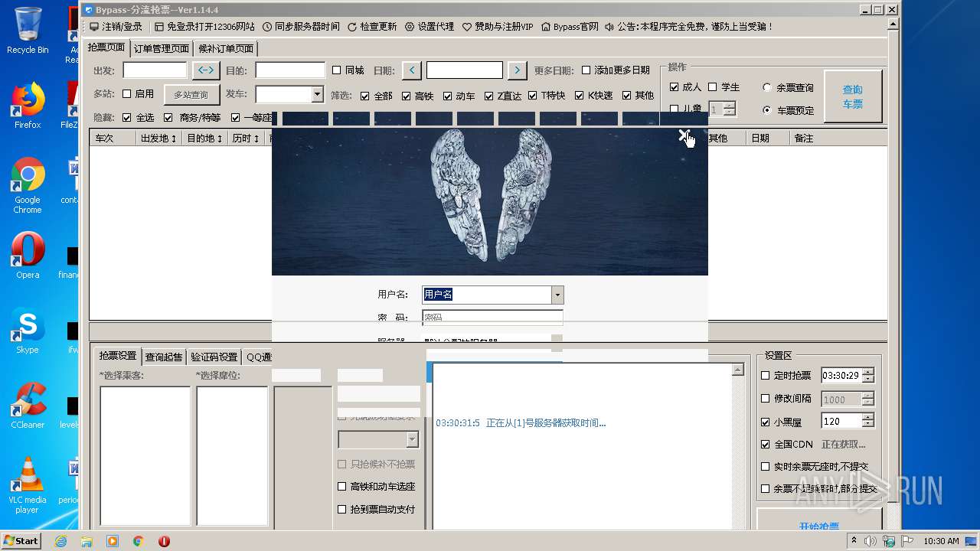Toggle the 学生 checkbox

point(713,87)
